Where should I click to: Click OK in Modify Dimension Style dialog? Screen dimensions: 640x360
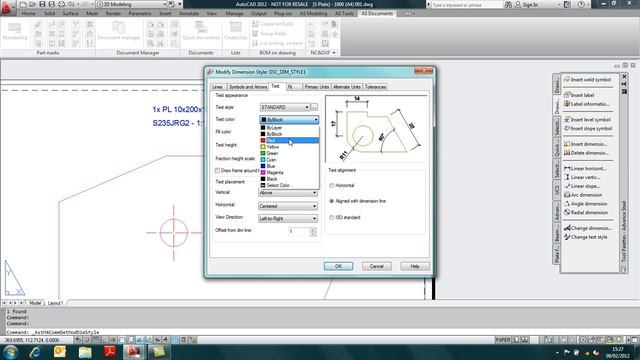tap(338, 266)
